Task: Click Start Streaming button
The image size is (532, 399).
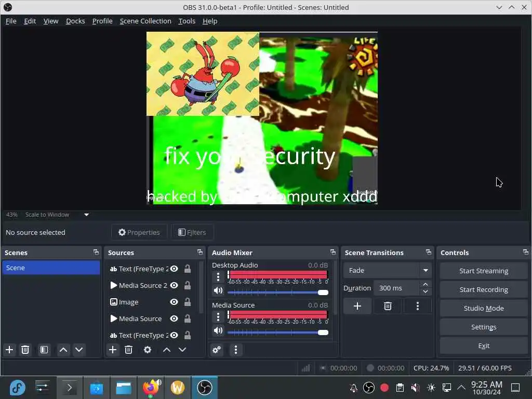Action: (484, 271)
